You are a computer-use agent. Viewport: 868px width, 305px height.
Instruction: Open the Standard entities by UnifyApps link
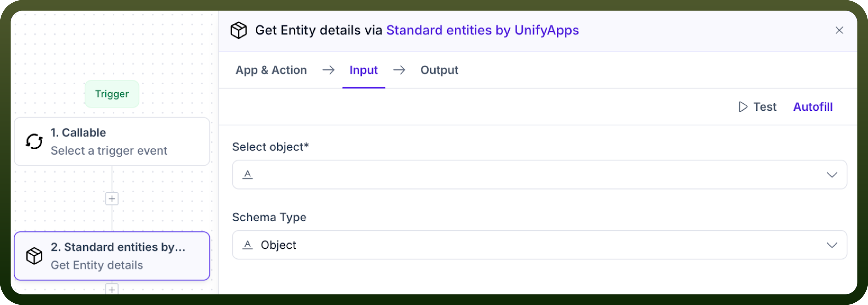[482, 30]
